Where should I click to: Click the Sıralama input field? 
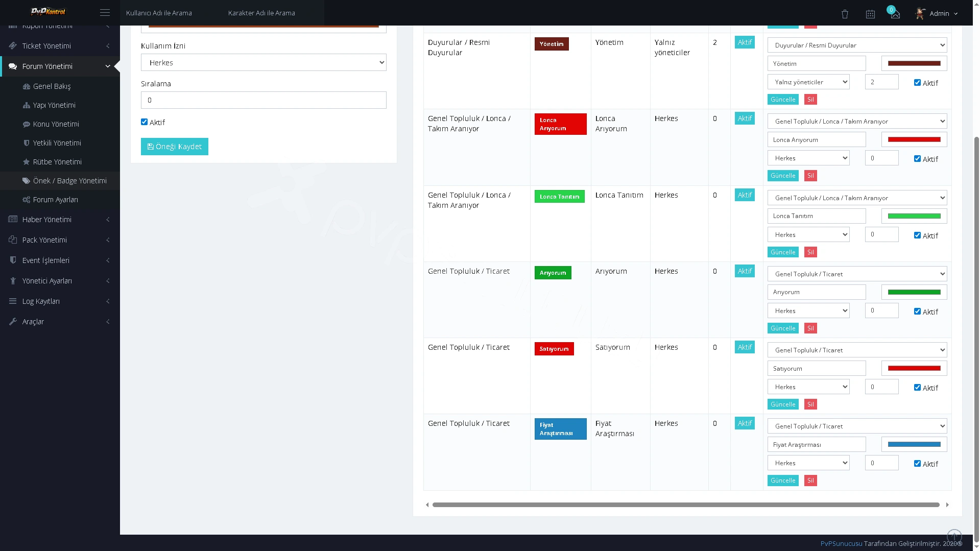[264, 100]
